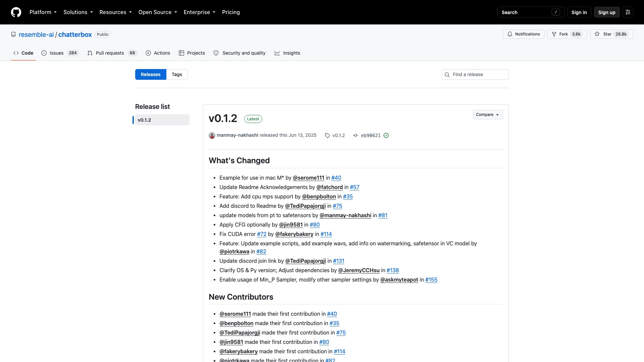Open the Insights tab
This screenshot has width=644, height=362.
pyautogui.click(x=287, y=53)
